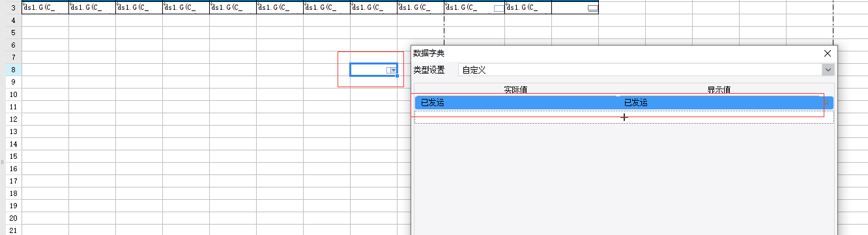Click the widget icon in the empty row 3 cell
Image resolution: width=868 pixels, height=235 pixels.
[x=592, y=8]
